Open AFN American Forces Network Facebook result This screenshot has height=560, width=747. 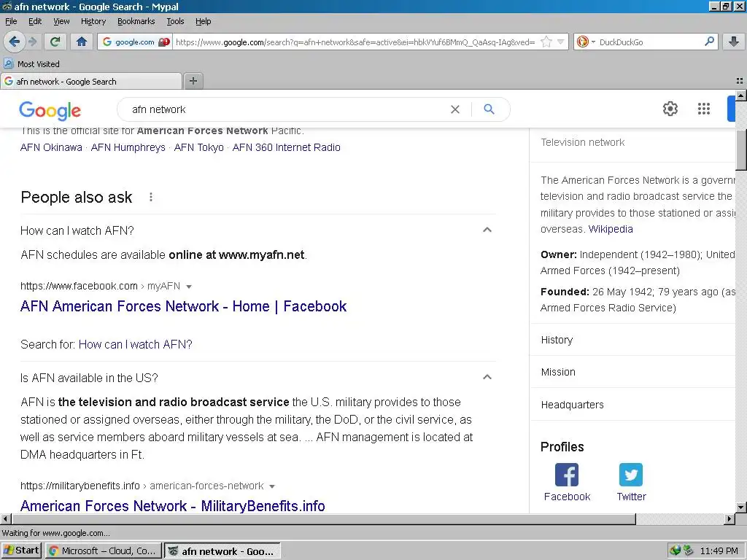183,306
